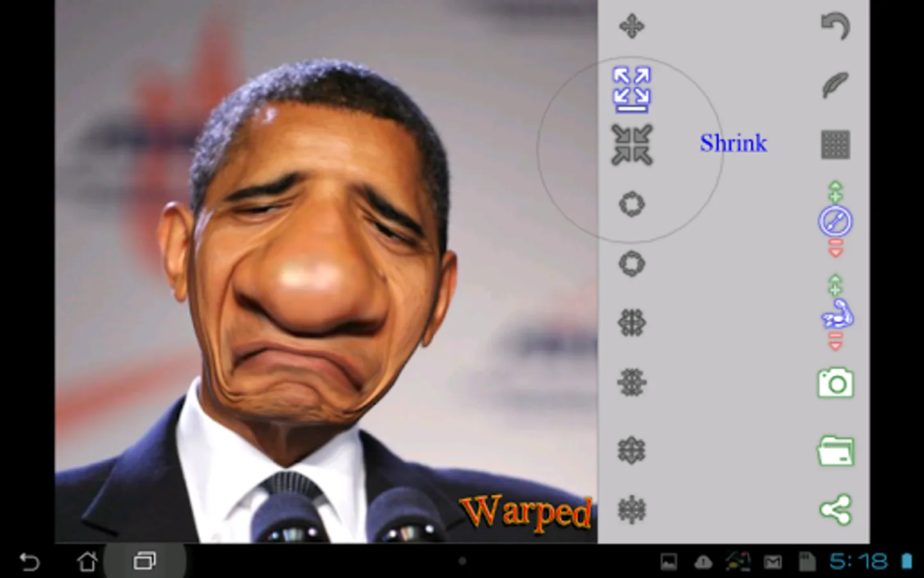This screenshot has width=924, height=578.
Task: Share the warped image
Action: pyautogui.click(x=835, y=510)
